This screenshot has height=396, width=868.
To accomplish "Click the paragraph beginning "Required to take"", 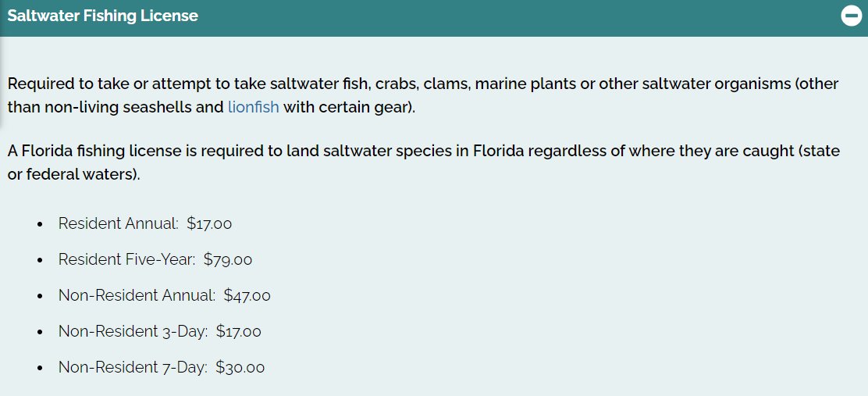I will tap(423, 95).
